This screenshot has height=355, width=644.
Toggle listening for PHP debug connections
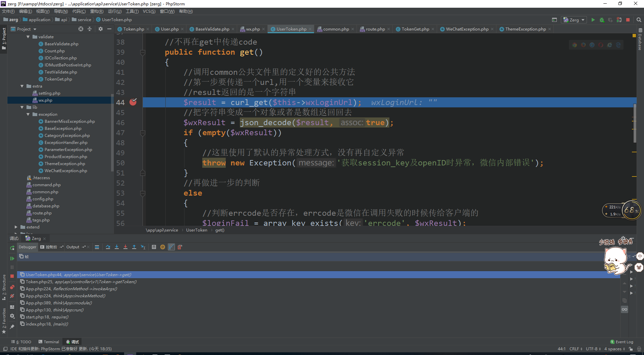coord(619,20)
